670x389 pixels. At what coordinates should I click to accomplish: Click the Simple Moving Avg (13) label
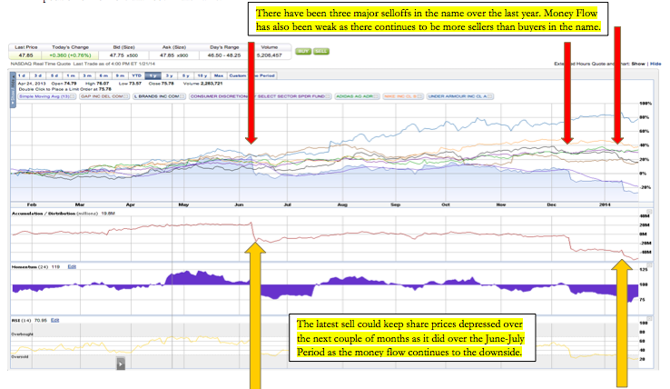pyautogui.click(x=44, y=97)
